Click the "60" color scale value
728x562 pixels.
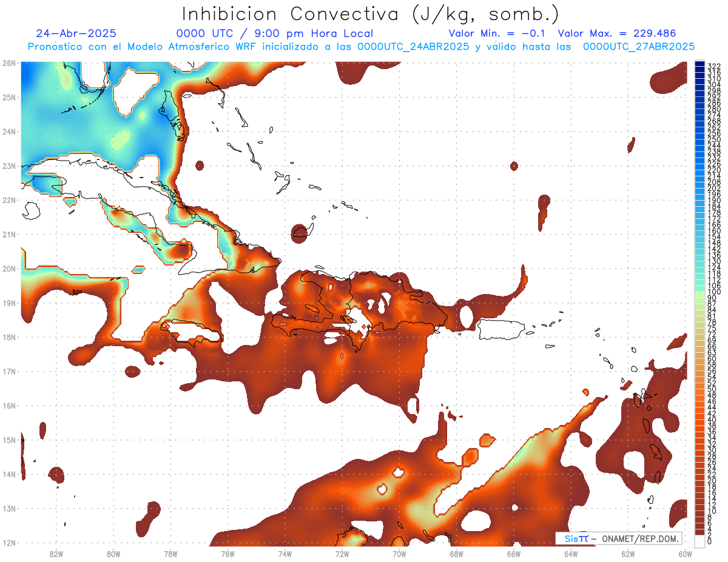(x=712, y=358)
